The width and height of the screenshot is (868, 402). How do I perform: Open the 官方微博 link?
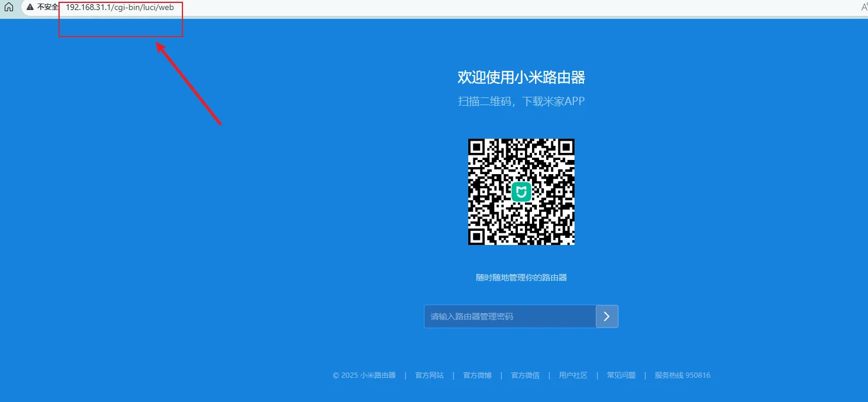(477, 375)
